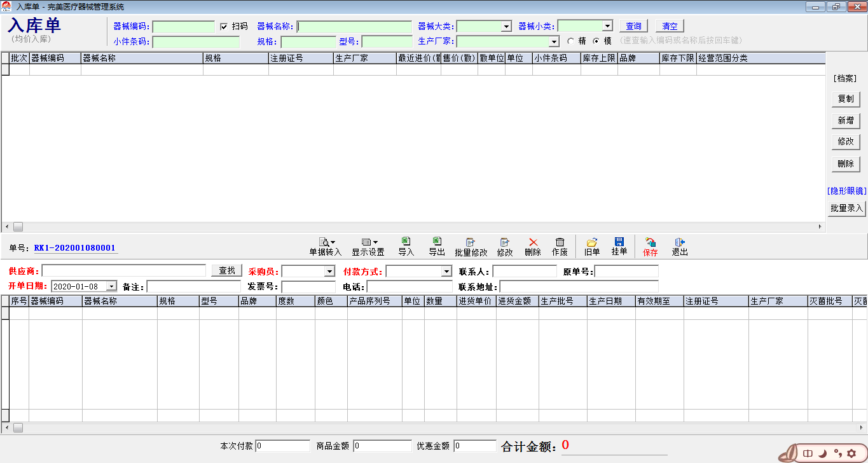Screen dimensions: 868x463
Task: Open the 付款方式 dropdown
Action: [446, 272]
